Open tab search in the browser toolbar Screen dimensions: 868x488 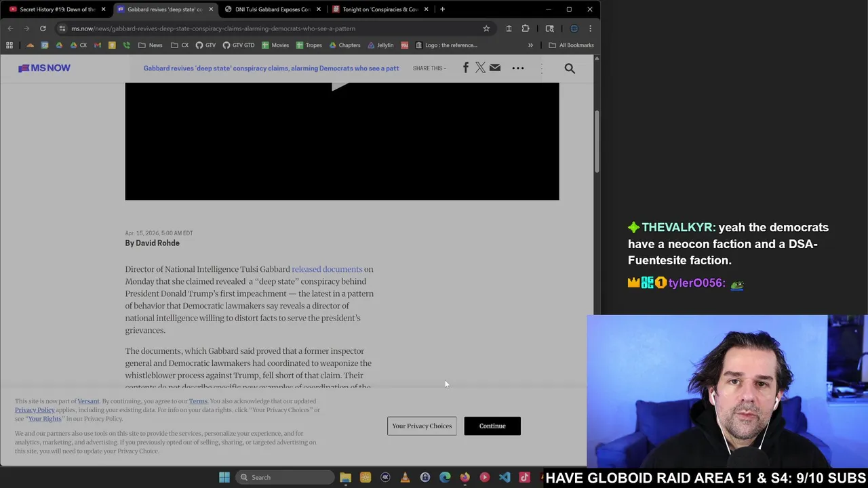[550, 28]
